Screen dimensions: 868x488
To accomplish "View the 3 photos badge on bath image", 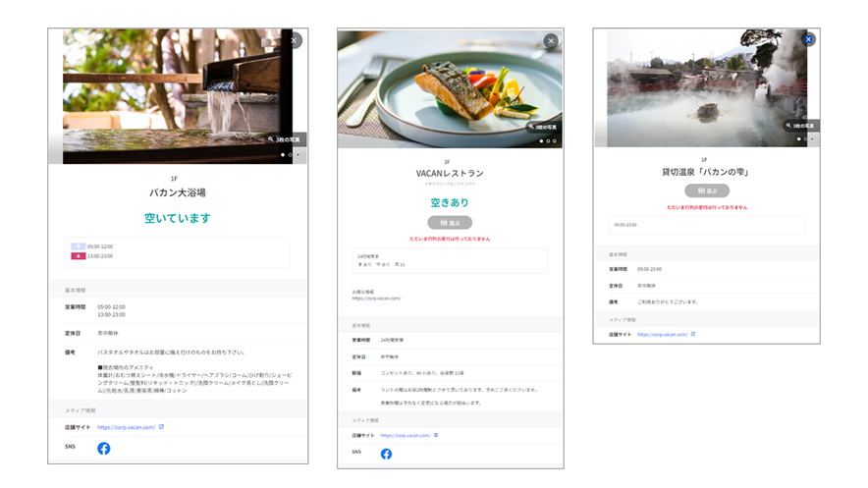I will pyautogui.click(x=287, y=139).
